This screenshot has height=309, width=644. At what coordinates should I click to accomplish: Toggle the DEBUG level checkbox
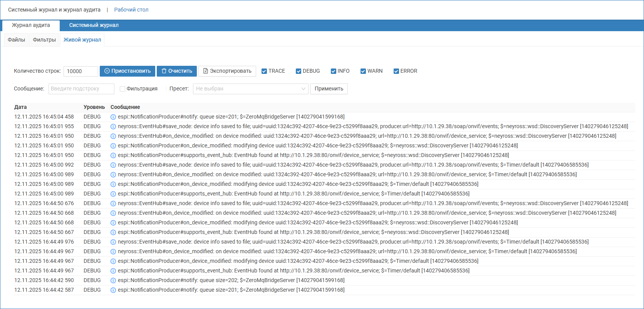[x=299, y=71]
